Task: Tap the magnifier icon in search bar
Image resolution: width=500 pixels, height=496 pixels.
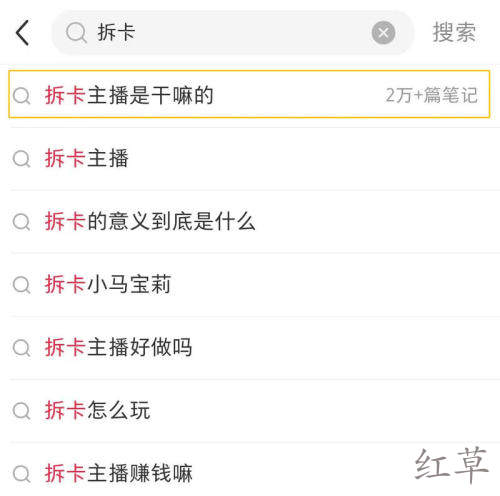Action: pyautogui.click(x=76, y=33)
